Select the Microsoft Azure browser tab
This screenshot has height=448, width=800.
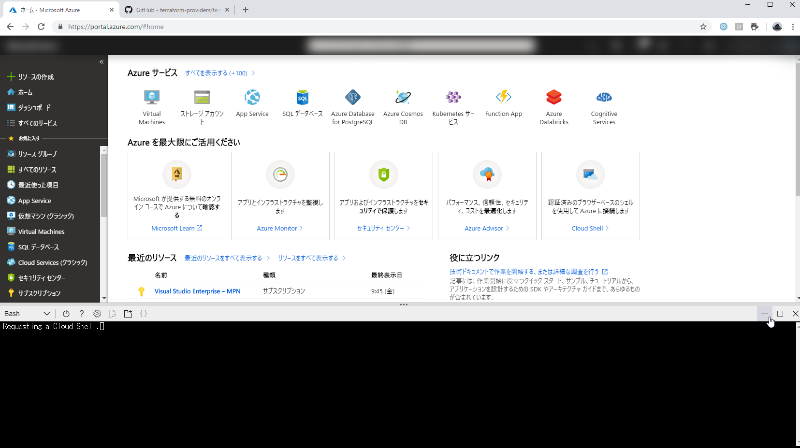pos(60,10)
